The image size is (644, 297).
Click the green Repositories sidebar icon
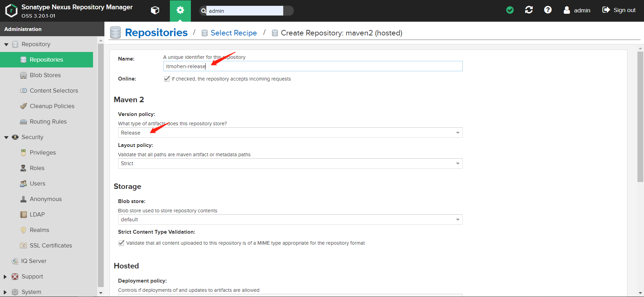pos(23,60)
